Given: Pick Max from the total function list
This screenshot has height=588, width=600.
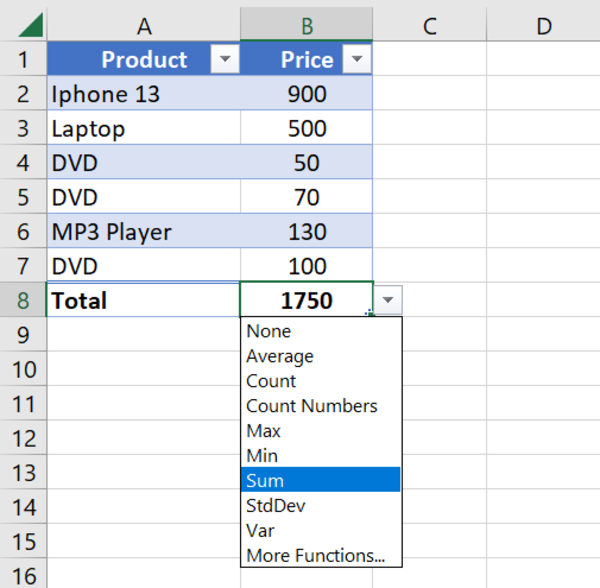Looking at the screenshot, I should point(321,431).
